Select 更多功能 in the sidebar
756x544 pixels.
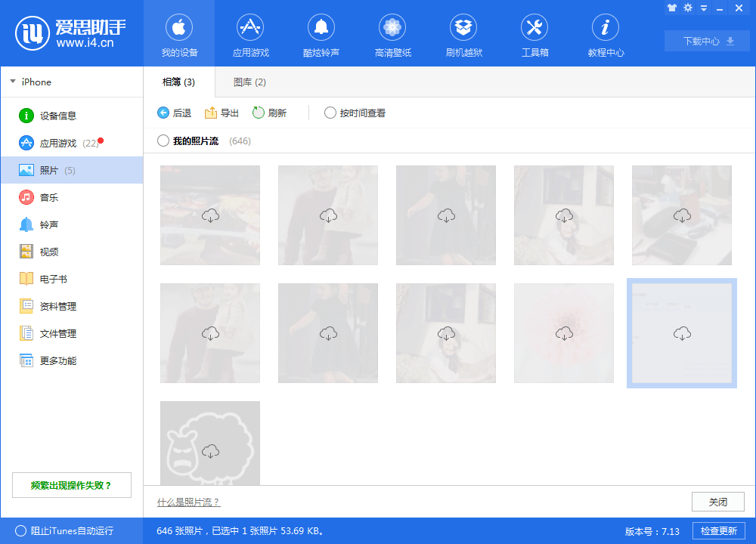(73, 360)
